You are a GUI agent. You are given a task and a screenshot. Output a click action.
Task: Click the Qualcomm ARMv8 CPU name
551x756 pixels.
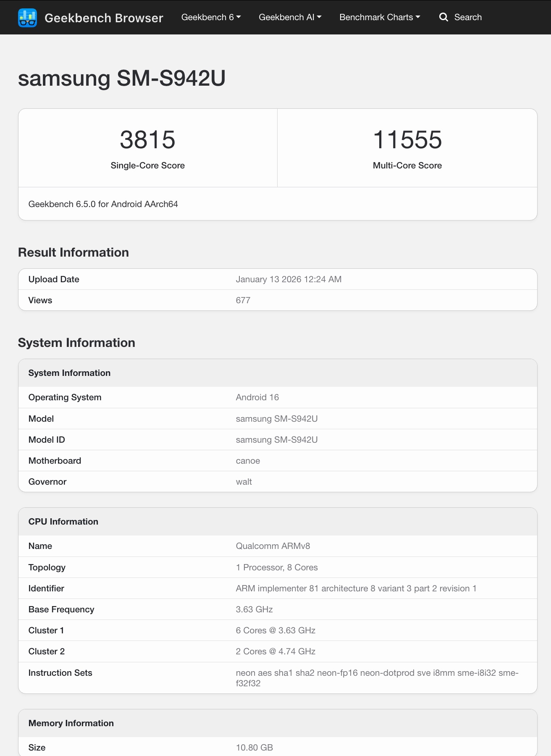point(273,546)
